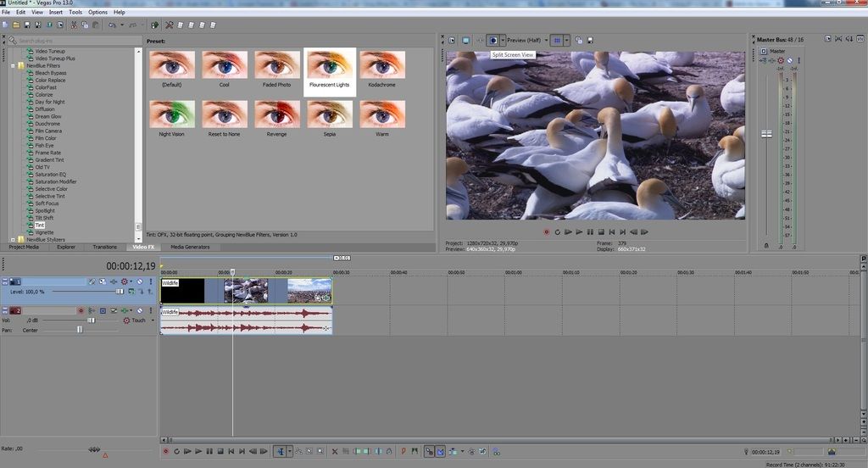Select Normal Edit Tool in bottom toolbar
Screen dimensions: 868x468
coord(281,452)
